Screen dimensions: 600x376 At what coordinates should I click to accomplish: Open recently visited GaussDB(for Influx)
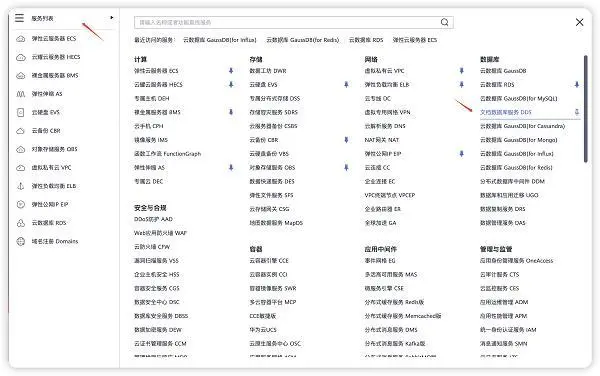tap(220, 40)
